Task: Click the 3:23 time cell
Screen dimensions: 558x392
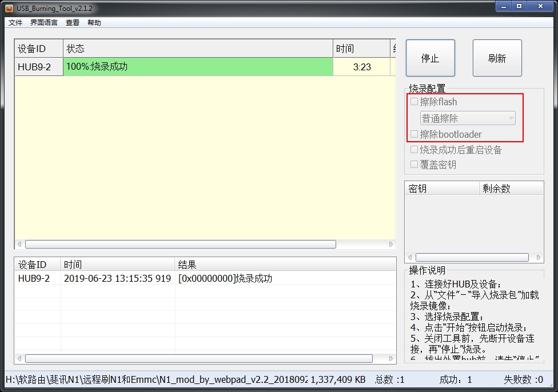Action: pyautogui.click(x=362, y=67)
